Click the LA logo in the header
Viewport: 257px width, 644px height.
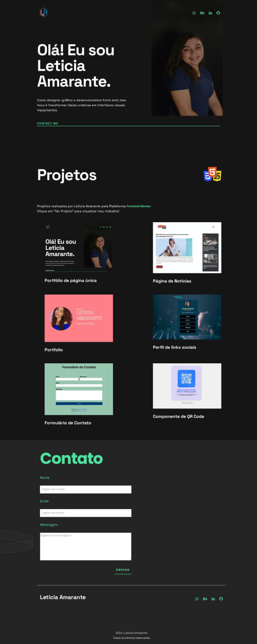click(43, 12)
